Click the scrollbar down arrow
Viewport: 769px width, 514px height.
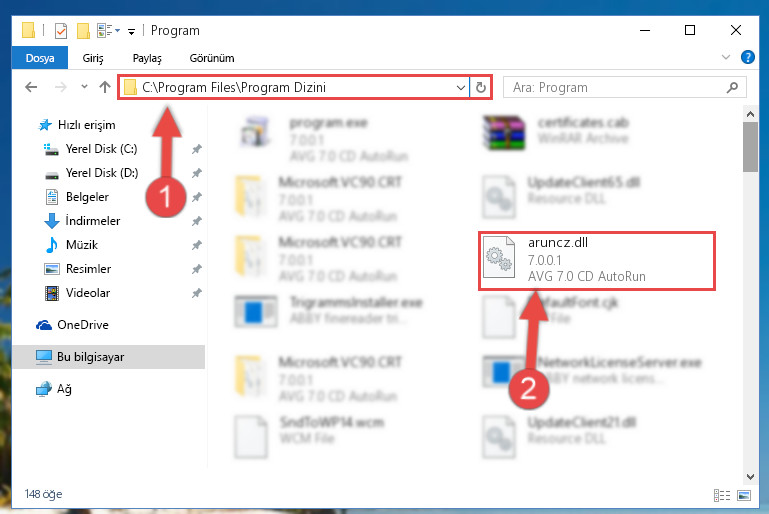pos(750,476)
